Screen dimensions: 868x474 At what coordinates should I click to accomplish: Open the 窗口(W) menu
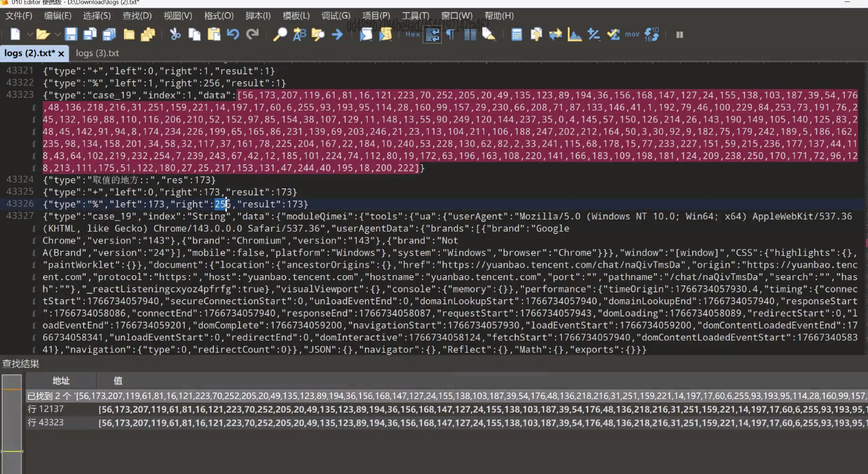[456, 16]
